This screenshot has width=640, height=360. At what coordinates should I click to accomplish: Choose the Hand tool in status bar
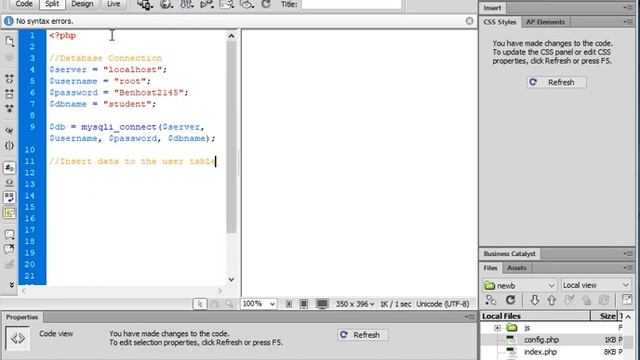pos(215,304)
